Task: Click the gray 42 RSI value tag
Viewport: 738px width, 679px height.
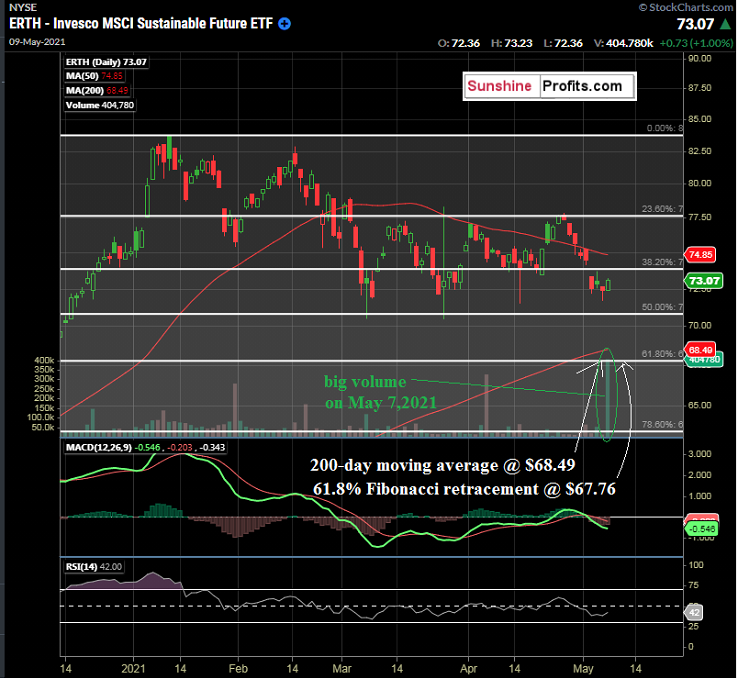Action: click(x=694, y=613)
